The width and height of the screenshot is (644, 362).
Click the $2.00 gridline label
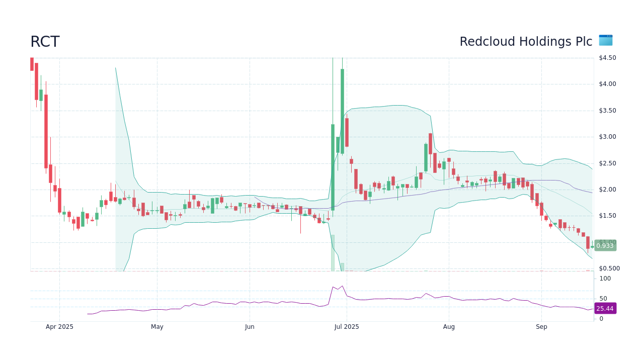608,189
